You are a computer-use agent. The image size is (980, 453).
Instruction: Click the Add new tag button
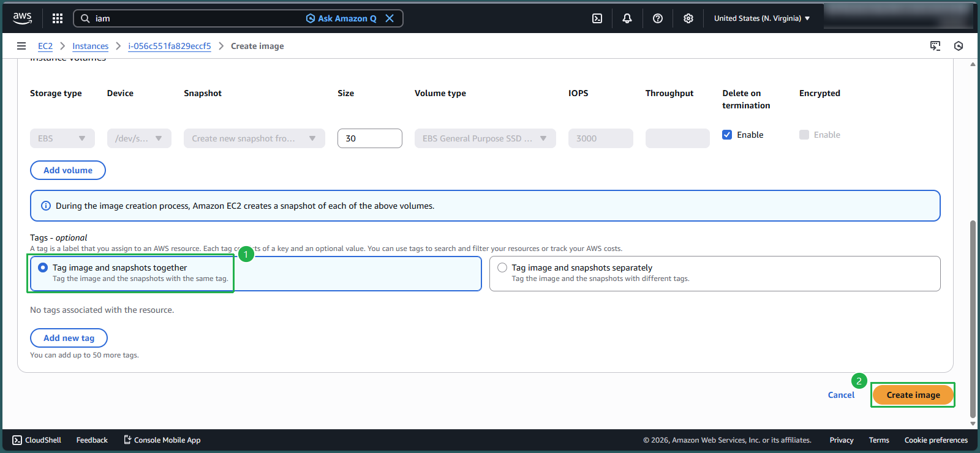(x=69, y=338)
